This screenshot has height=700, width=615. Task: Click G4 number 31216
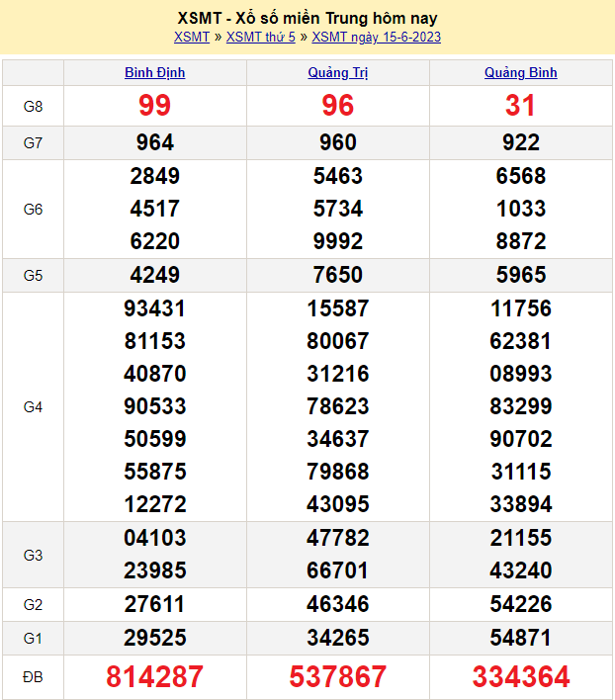click(338, 374)
